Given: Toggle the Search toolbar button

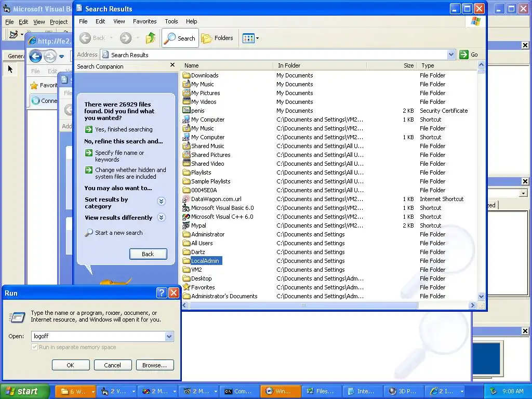Looking at the screenshot, I should (180, 38).
